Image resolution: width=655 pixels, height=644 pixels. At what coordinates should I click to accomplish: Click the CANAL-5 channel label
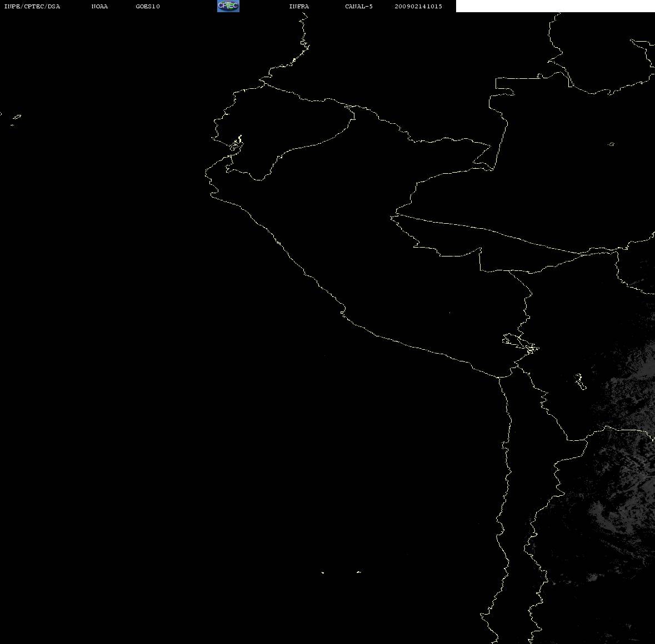point(359,6)
